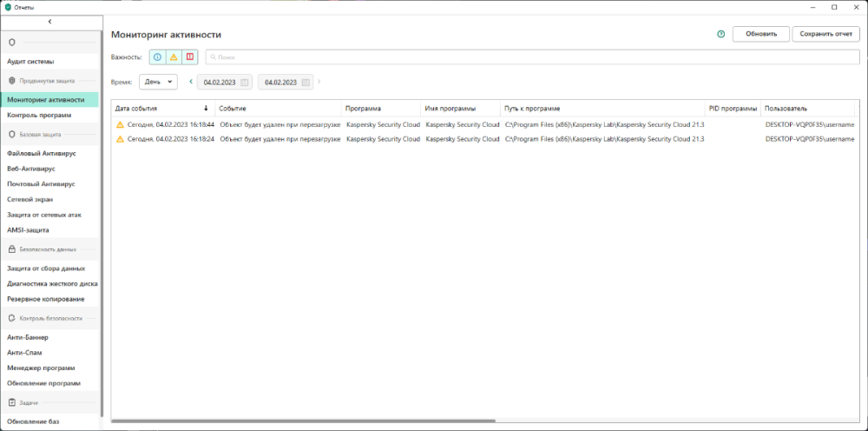The height and width of the screenshot is (431, 868).
Task: Toggle the red critical importance filter
Action: [x=190, y=56]
